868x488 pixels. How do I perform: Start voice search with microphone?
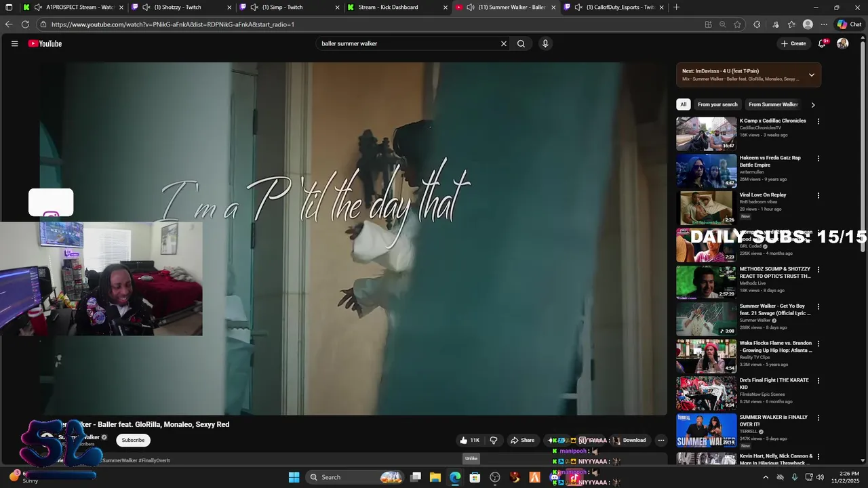tap(545, 43)
